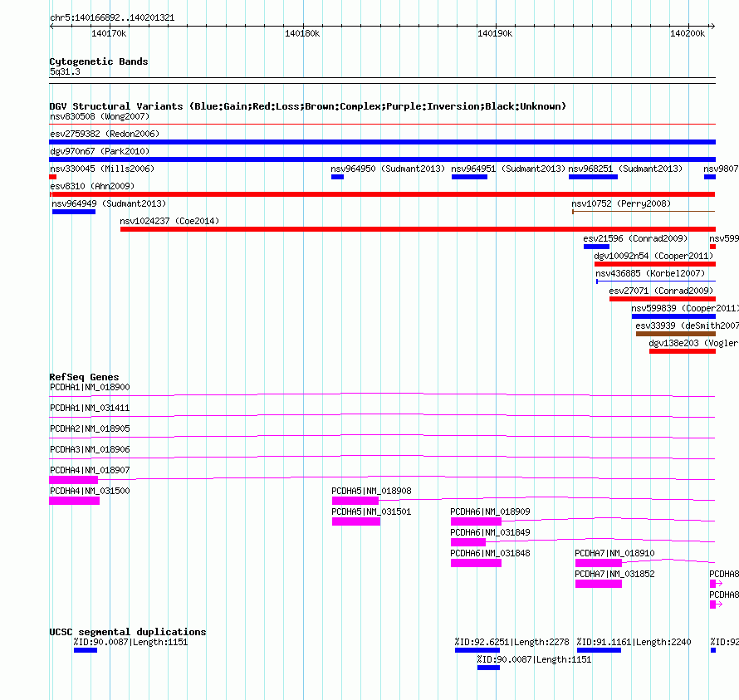Click the PCDHA3|NM_018906 gene label
Viewport: 739px width, 700px height.
click(x=90, y=449)
